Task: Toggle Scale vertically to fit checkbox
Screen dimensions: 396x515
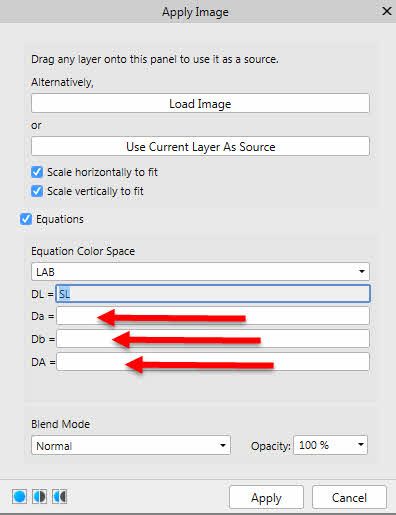Action: 37,191
